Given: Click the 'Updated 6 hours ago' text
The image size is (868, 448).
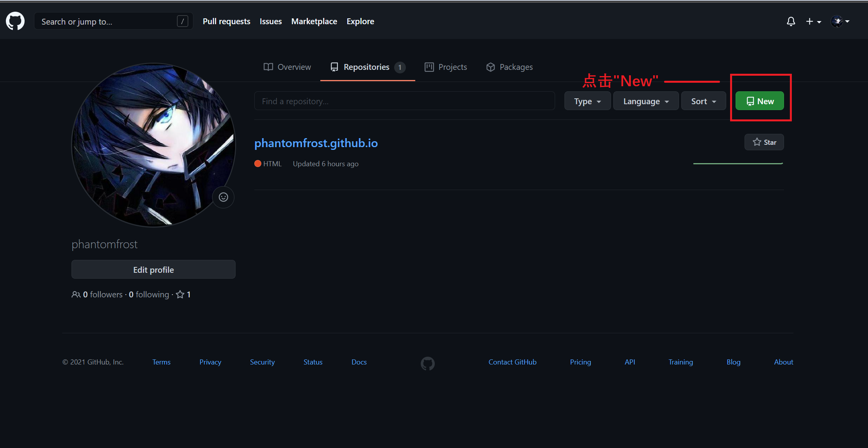Looking at the screenshot, I should click(326, 164).
